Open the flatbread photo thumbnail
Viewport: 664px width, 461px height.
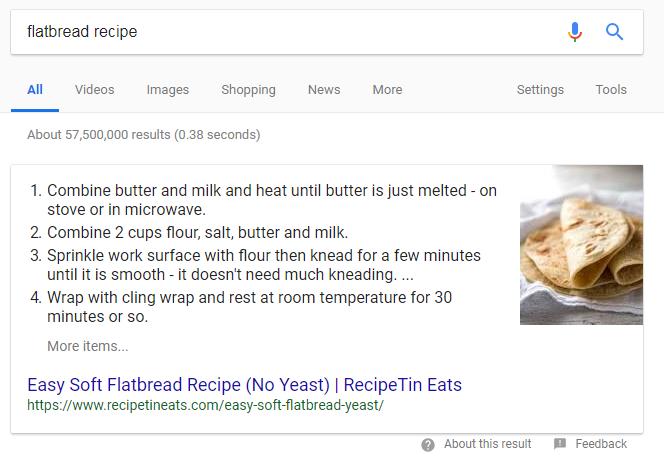[581, 245]
